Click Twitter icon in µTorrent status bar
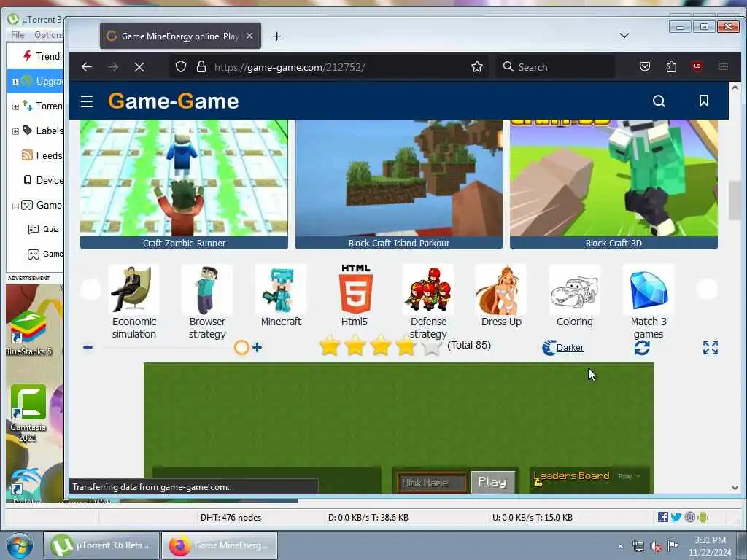The height and width of the screenshot is (560, 747). (x=676, y=517)
